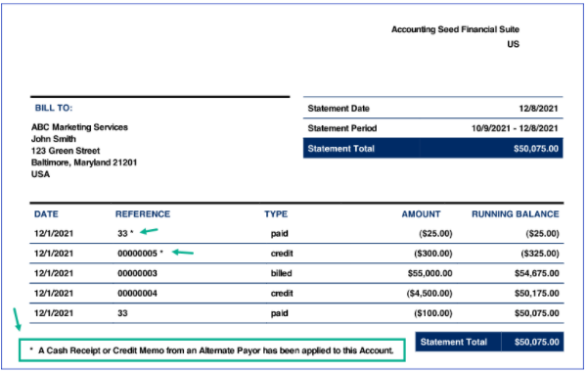Screen dimensions: 588x373
Task: Select the ($100.00) paid amount
Action: 433,313
